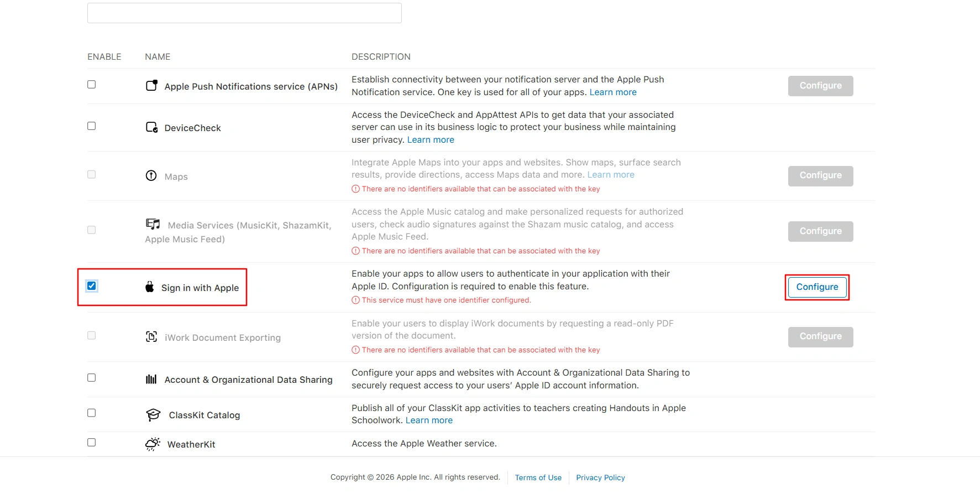This screenshot has height=504, width=980.
Task: Enable Account & Organizational Data Sharing checkbox
Action: point(92,378)
